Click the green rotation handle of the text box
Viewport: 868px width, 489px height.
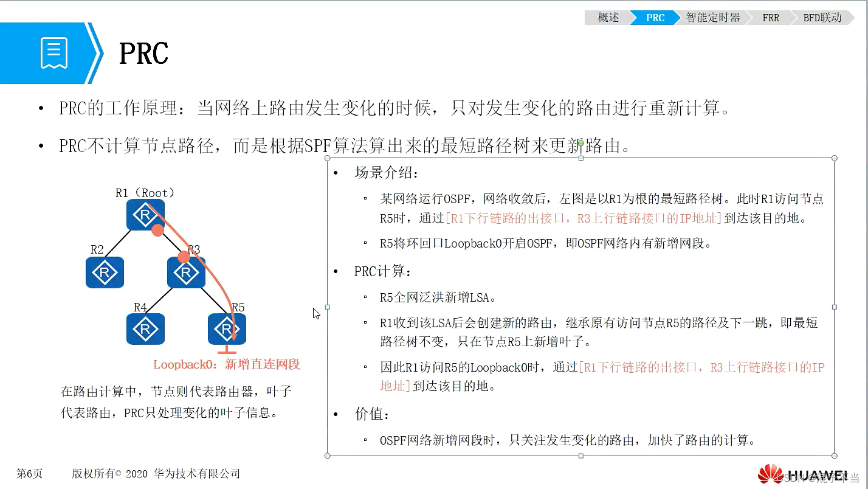pyautogui.click(x=580, y=144)
